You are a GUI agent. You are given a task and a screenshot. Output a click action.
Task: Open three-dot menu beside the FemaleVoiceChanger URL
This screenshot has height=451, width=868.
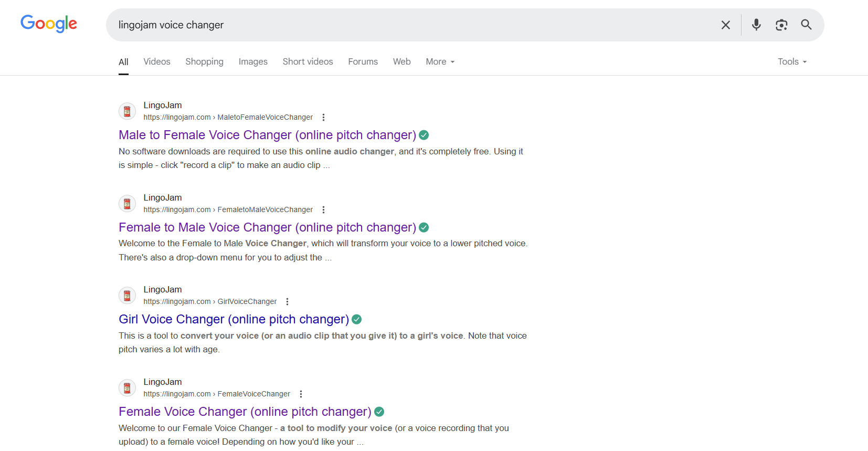pyautogui.click(x=301, y=394)
